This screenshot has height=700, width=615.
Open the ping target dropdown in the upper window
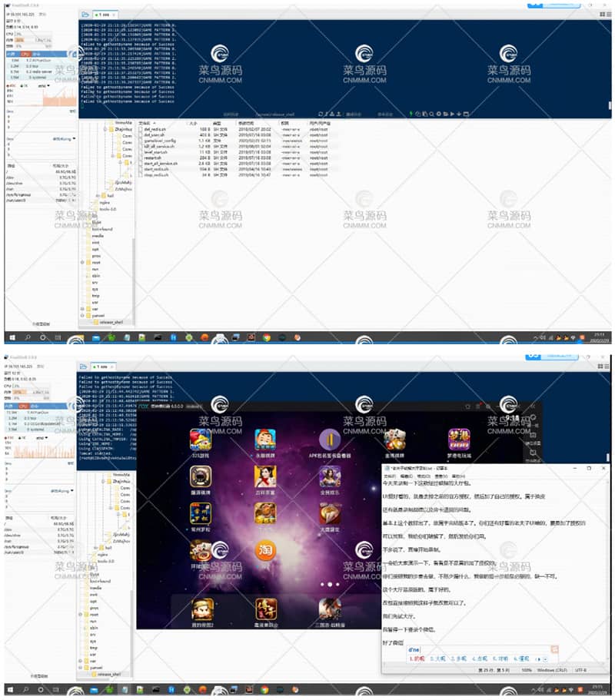click(65, 139)
